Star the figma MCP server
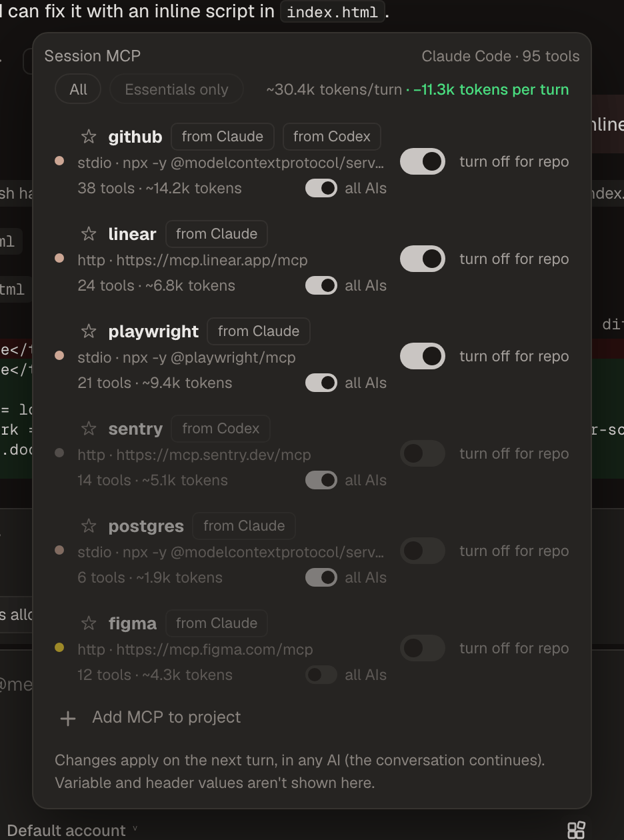The height and width of the screenshot is (840, 624). coord(89,623)
